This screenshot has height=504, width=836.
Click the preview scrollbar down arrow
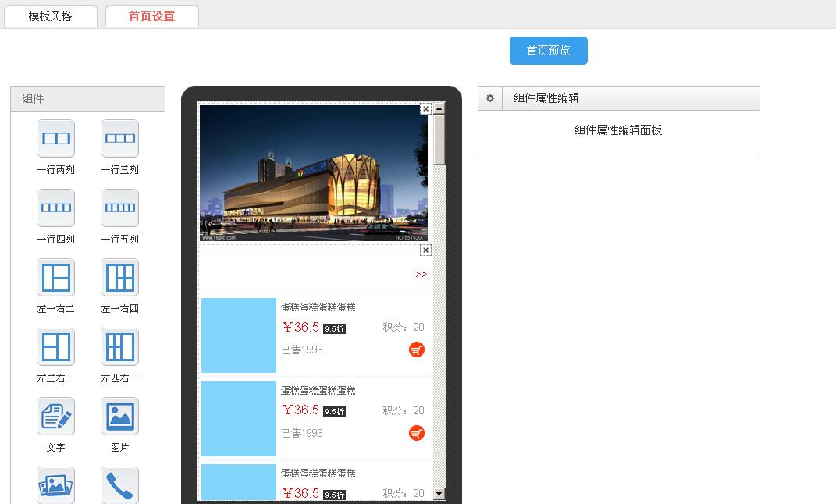click(x=439, y=493)
